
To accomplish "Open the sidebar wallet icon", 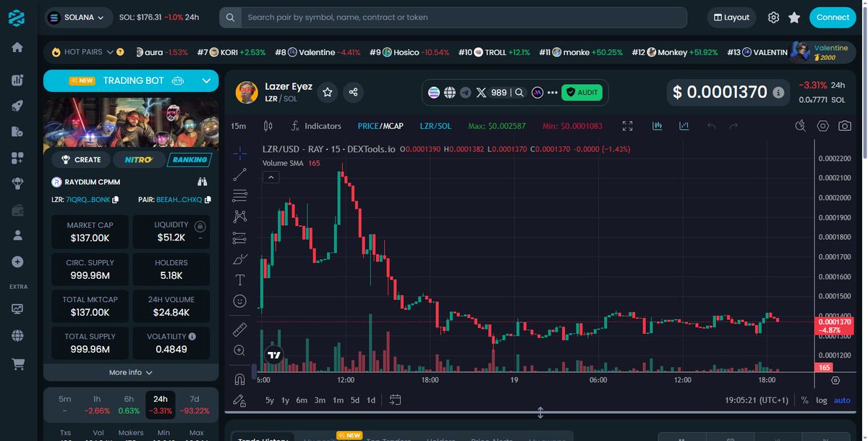I will tap(17, 211).
